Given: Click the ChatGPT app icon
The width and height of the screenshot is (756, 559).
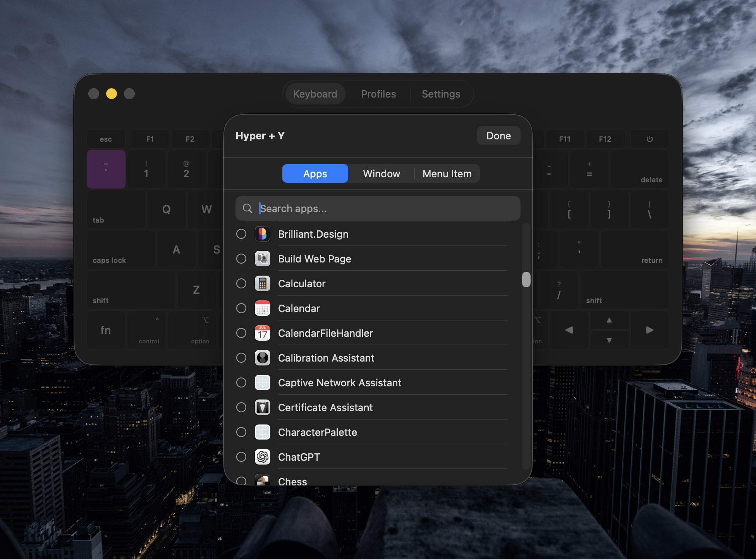Looking at the screenshot, I should (x=263, y=457).
